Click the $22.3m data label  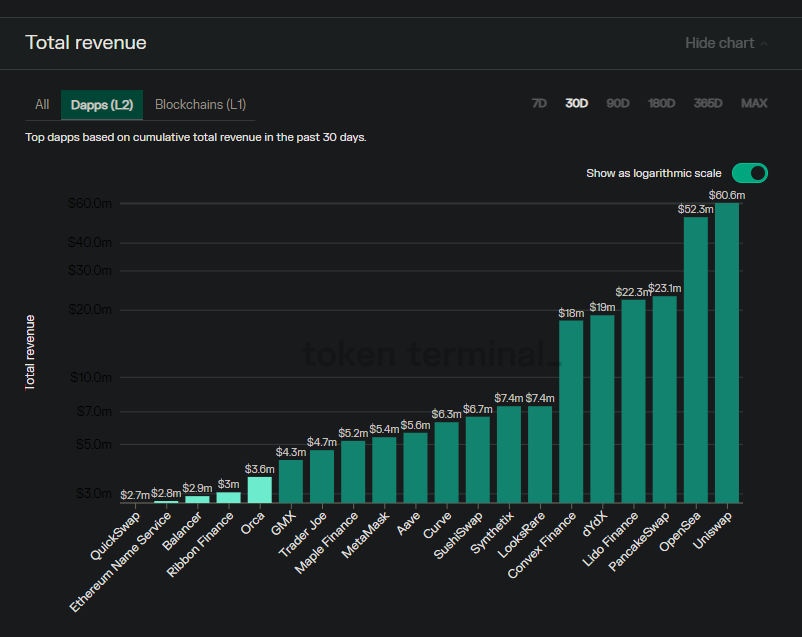pos(633,292)
